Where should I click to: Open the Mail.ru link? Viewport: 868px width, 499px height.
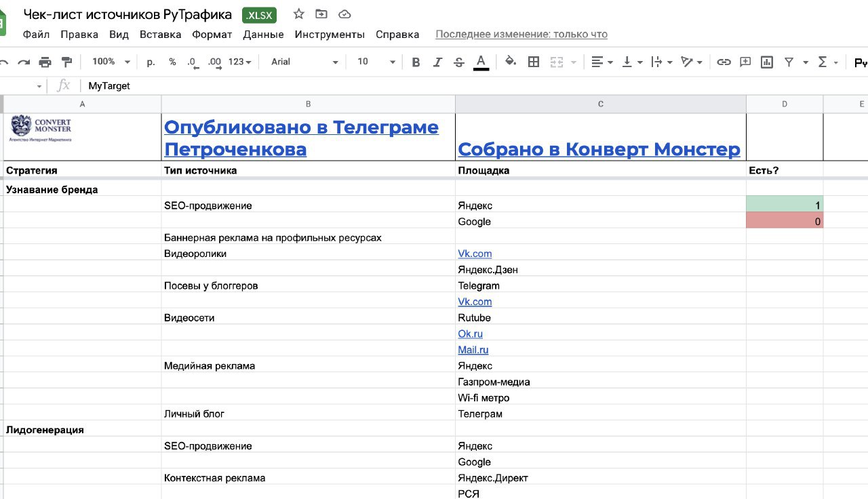pos(473,350)
